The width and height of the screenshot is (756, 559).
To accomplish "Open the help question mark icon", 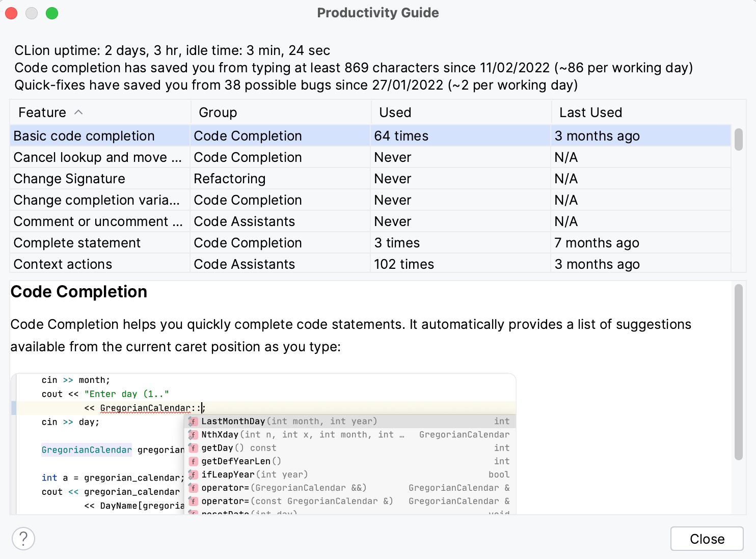I will 23,538.
